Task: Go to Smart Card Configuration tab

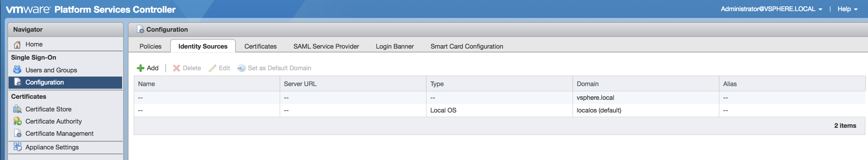Action: pos(466,46)
